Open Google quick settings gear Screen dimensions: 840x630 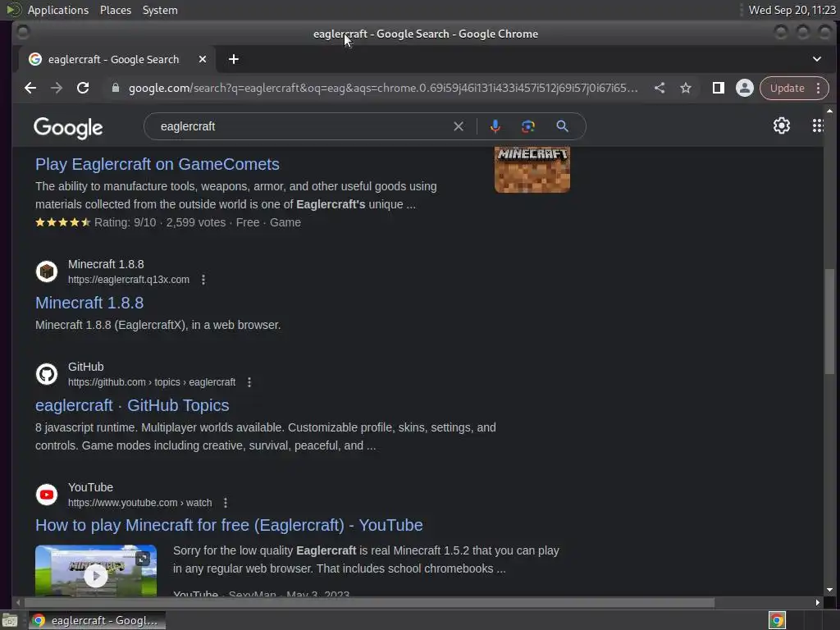782,126
